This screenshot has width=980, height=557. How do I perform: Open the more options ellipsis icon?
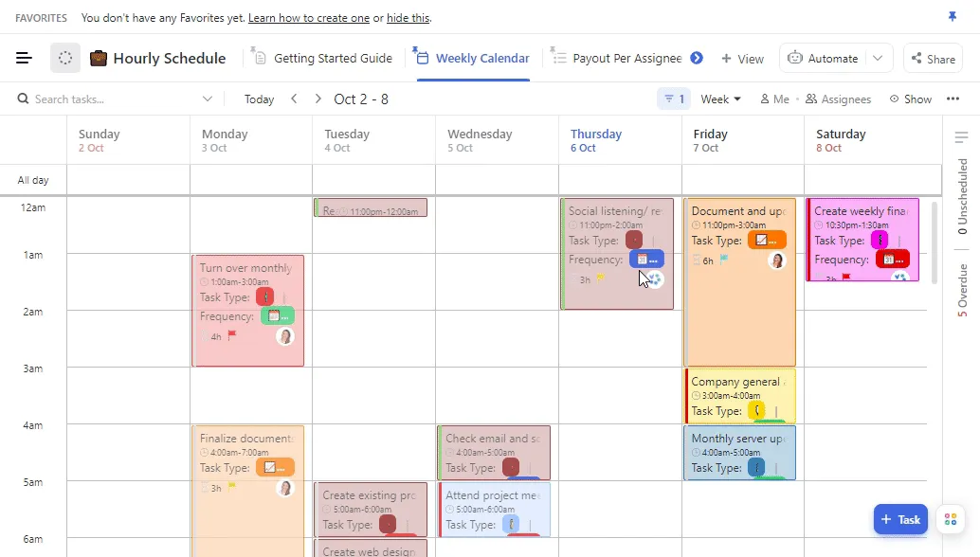pos(953,99)
